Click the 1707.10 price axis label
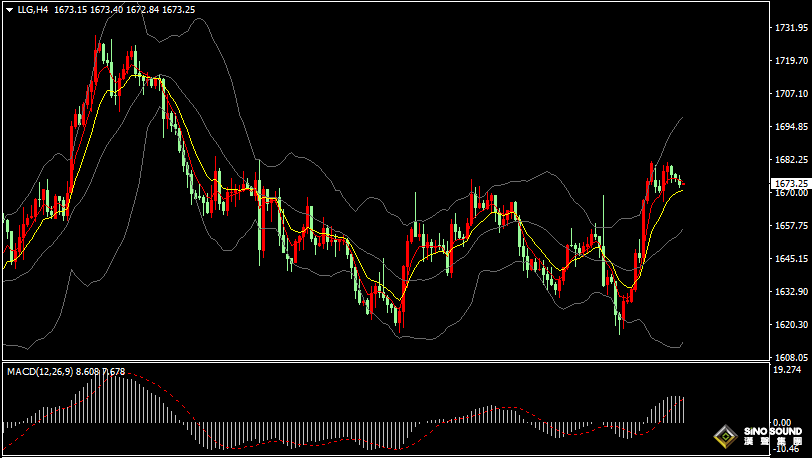812x458 pixels. 790,94
